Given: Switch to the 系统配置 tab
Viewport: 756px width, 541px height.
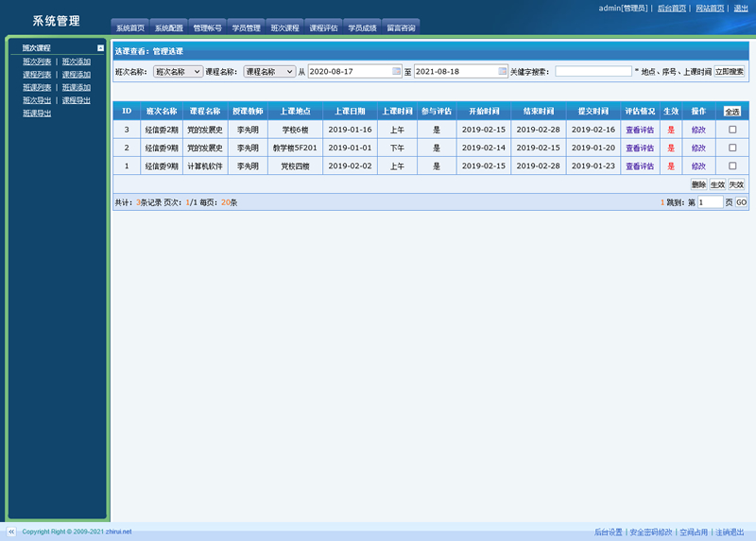Looking at the screenshot, I should [x=169, y=27].
